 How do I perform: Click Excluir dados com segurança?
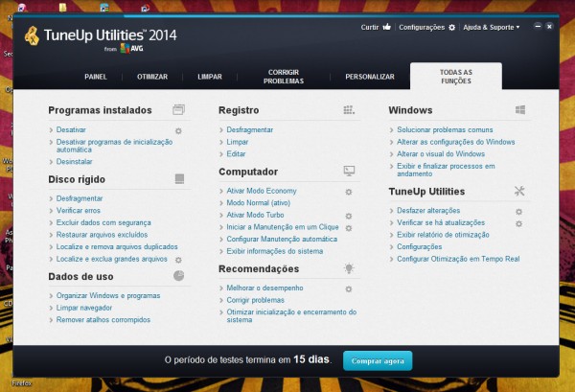103,222
